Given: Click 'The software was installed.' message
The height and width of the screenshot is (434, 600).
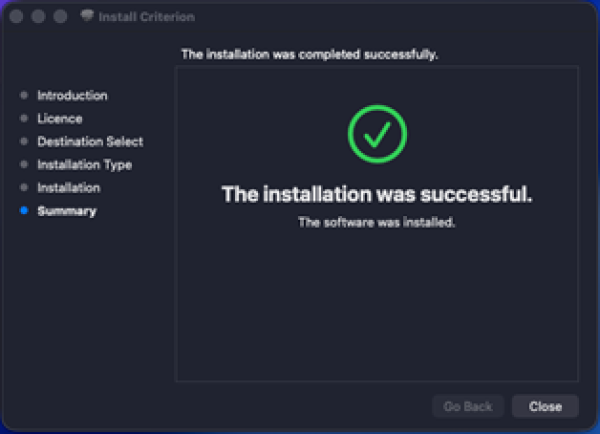Looking at the screenshot, I should [377, 222].
